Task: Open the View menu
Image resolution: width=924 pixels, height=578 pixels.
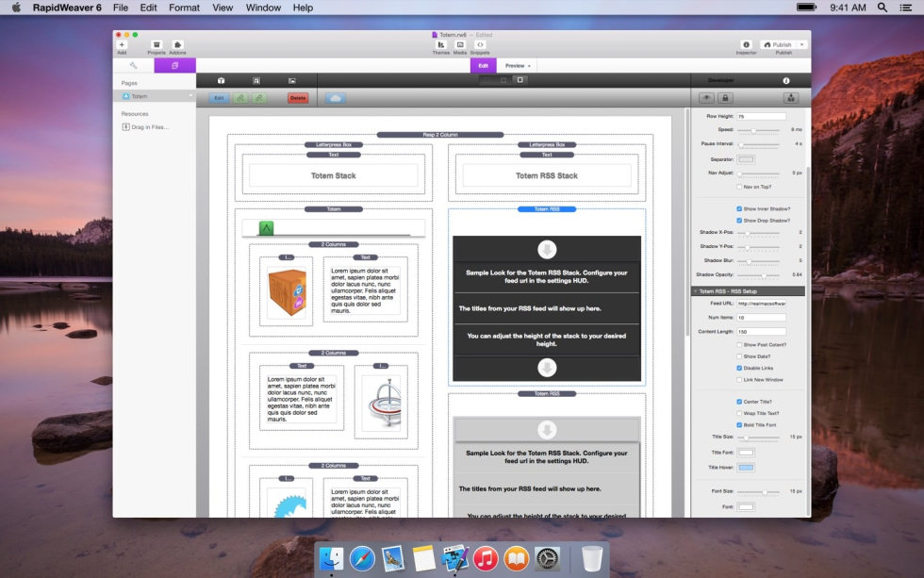Action: (223, 8)
